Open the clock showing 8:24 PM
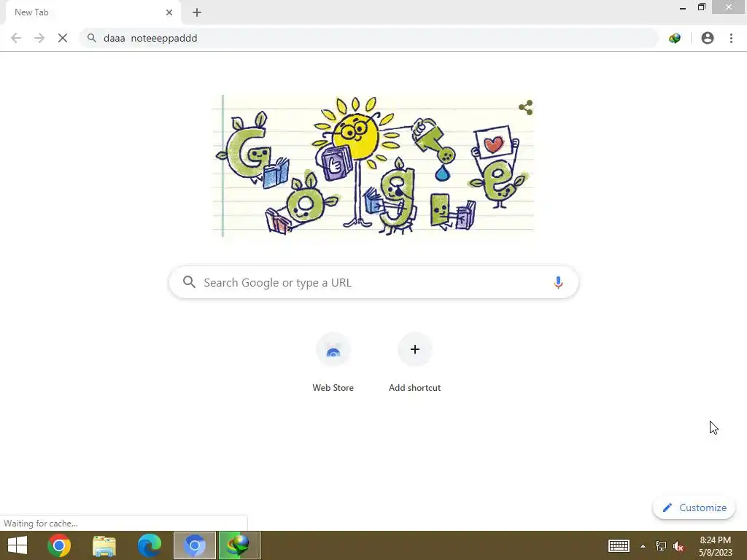747x560 pixels. tap(715, 545)
